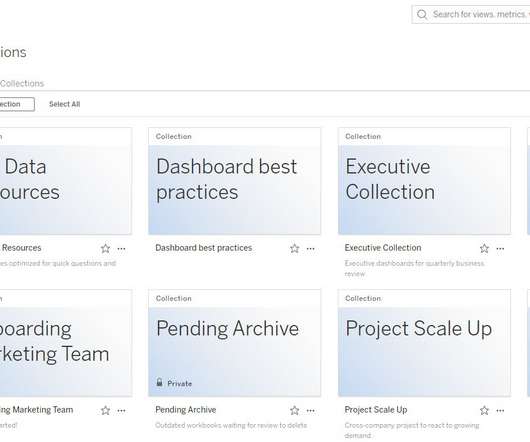Open the Dashboard best practices thumbnail

235,181
